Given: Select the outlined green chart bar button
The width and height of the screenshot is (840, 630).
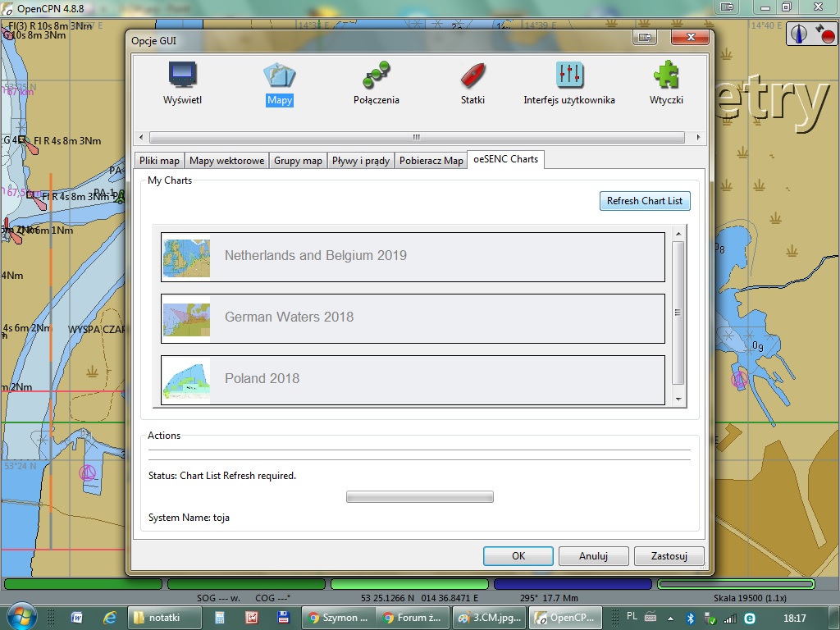Looking at the screenshot, I should (736, 584).
